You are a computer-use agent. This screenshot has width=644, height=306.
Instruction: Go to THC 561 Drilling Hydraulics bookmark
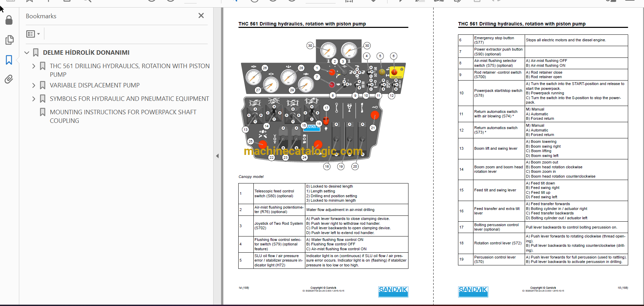click(130, 70)
